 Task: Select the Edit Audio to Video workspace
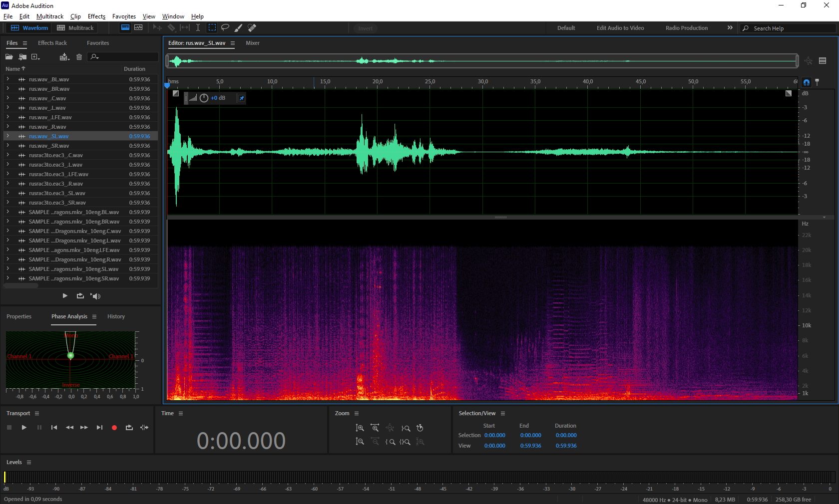(620, 28)
